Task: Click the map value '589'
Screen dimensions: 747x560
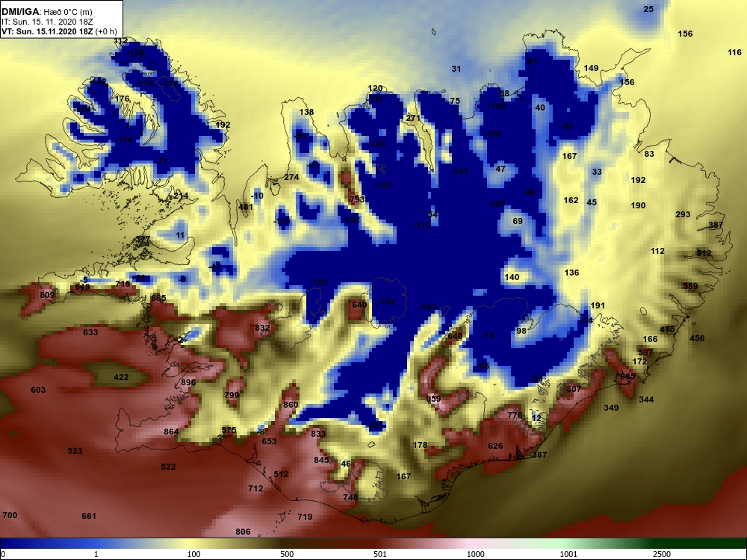Action: 690,286
